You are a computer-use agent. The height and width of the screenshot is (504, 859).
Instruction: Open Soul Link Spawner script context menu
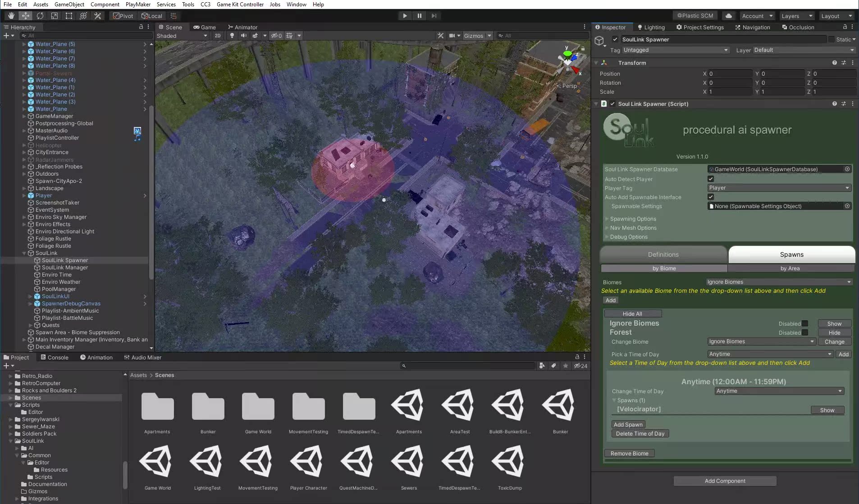[x=852, y=104]
